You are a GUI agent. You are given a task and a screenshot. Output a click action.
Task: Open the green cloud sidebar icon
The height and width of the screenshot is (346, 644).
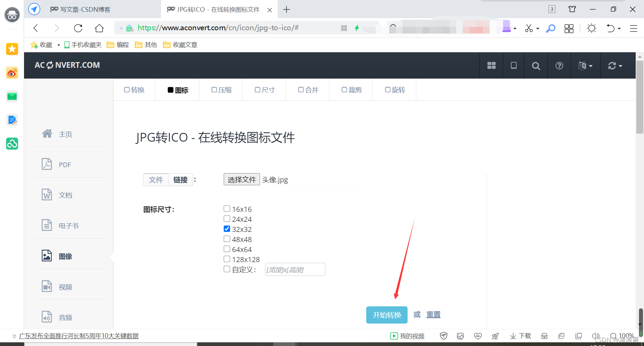coord(12,144)
